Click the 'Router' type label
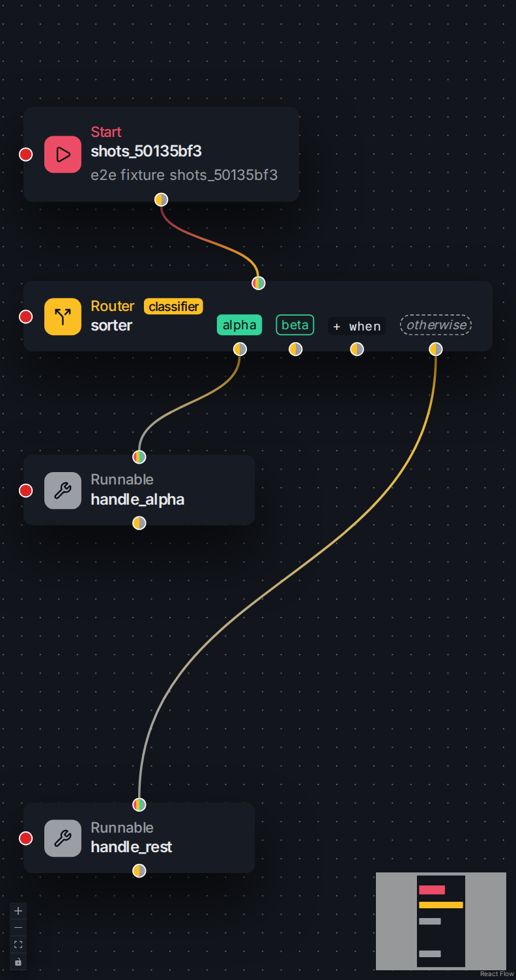Viewport: 516px width, 980px height. pyautogui.click(x=113, y=306)
